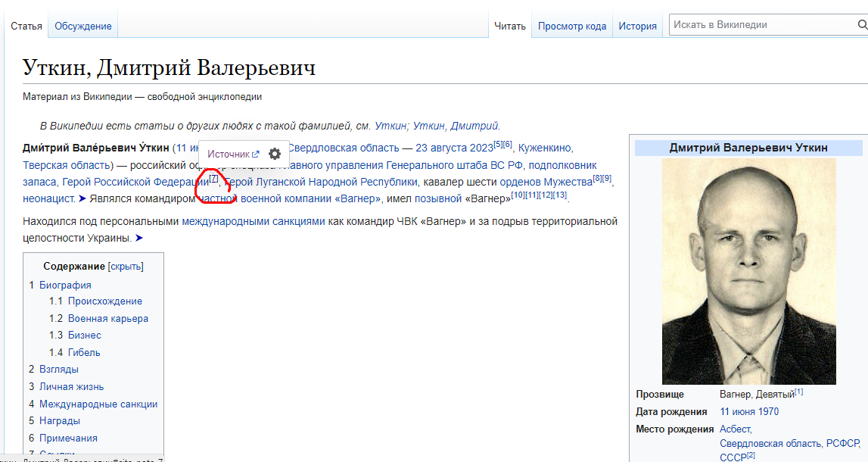Viewport: 868px width, 462px height.
Task: Open surname page link «Уткин;»
Action: (x=391, y=126)
